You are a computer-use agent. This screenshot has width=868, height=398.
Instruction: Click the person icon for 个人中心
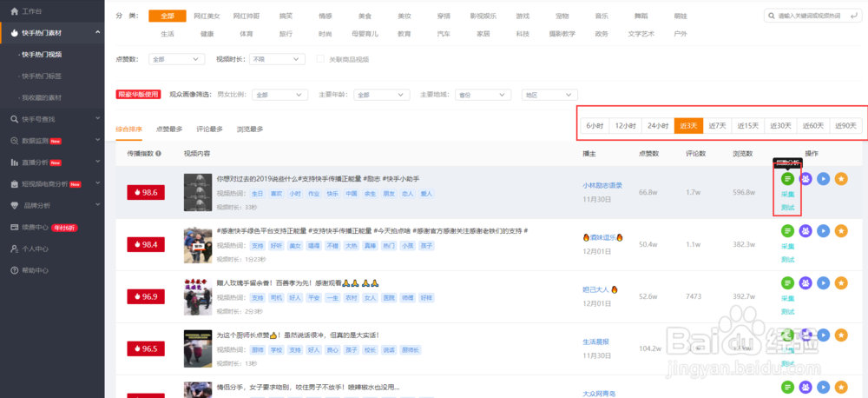coord(15,249)
